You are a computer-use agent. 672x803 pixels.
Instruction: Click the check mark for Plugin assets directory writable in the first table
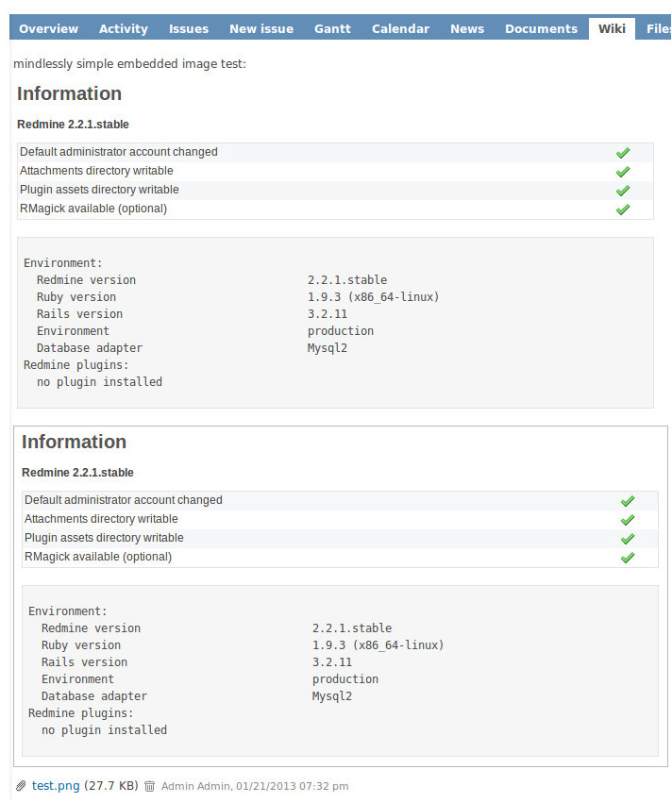(x=623, y=191)
